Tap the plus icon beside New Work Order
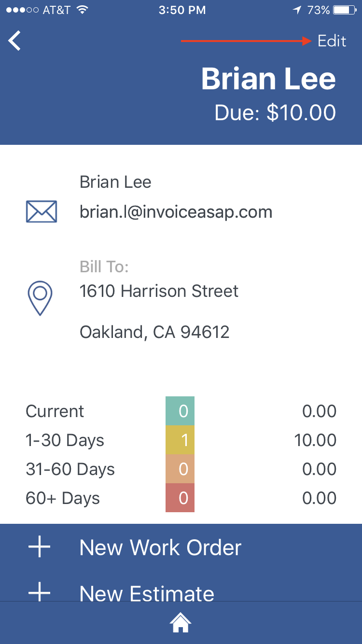This screenshot has width=362, height=644. [40, 547]
